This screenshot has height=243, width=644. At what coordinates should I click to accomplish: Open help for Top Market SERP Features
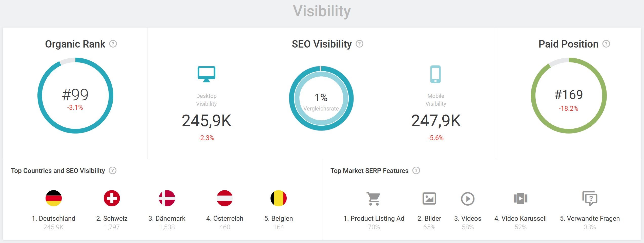pyautogui.click(x=416, y=171)
